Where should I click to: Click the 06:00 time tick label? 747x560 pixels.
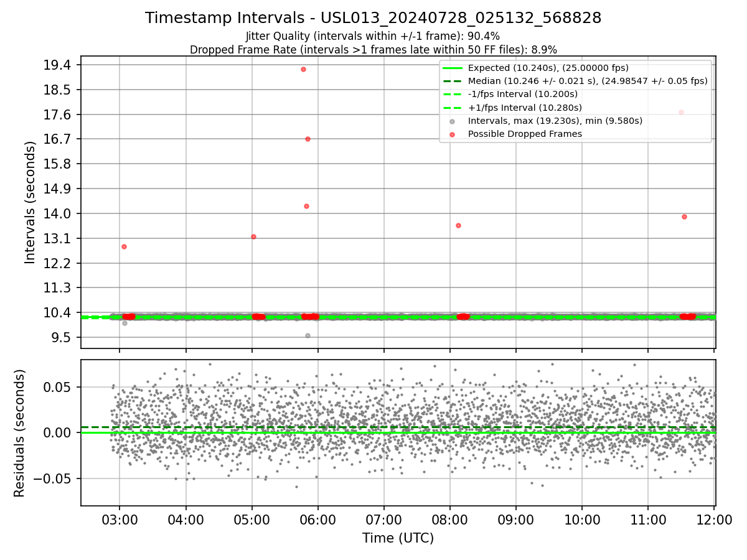[318, 520]
